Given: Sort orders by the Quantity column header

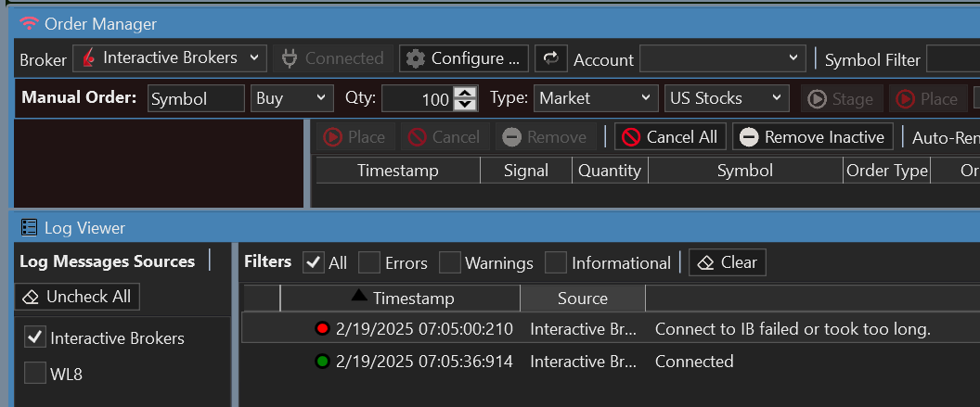Looking at the screenshot, I should coord(610,171).
